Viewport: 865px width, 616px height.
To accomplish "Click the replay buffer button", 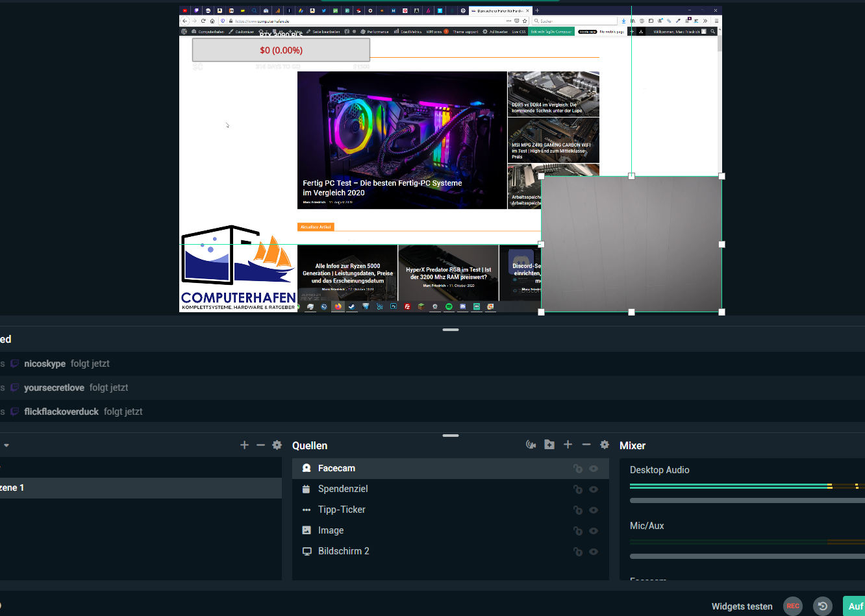I will tap(823, 606).
